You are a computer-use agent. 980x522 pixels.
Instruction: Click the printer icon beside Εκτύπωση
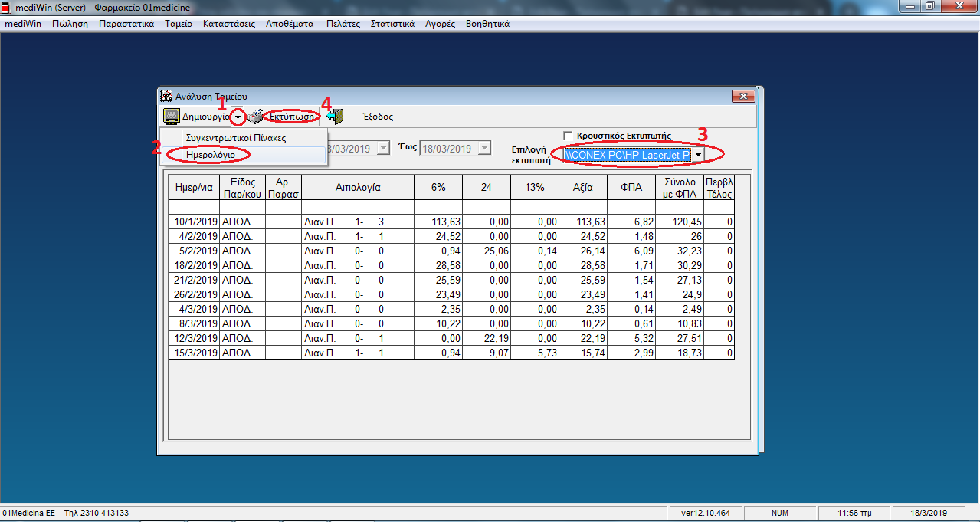click(x=255, y=117)
